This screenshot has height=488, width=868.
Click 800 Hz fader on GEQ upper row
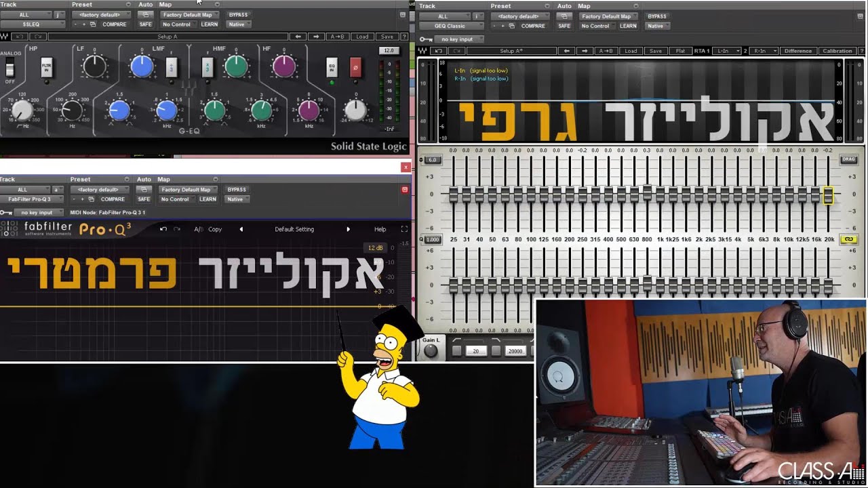pyautogui.click(x=647, y=192)
